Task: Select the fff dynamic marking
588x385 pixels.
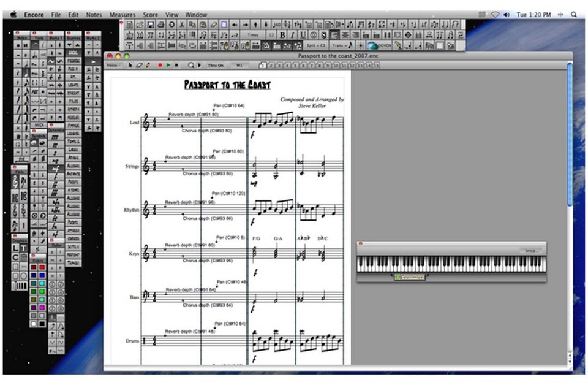Action: coord(56,193)
